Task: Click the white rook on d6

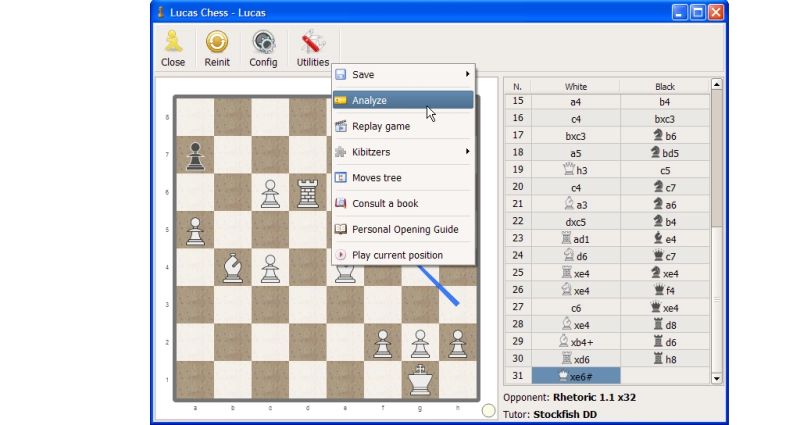Action: tap(308, 193)
